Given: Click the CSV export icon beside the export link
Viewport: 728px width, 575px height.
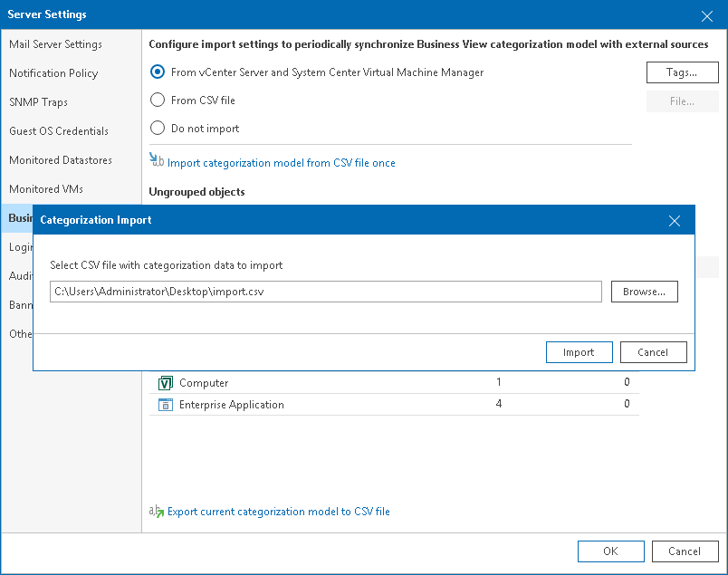Looking at the screenshot, I should tap(155, 512).
